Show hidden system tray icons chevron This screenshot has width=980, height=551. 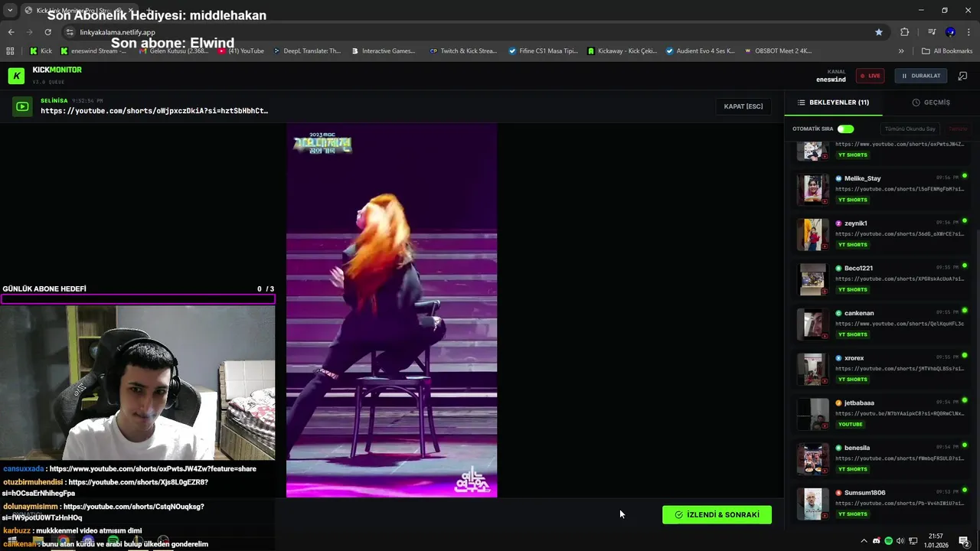point(864,541)
